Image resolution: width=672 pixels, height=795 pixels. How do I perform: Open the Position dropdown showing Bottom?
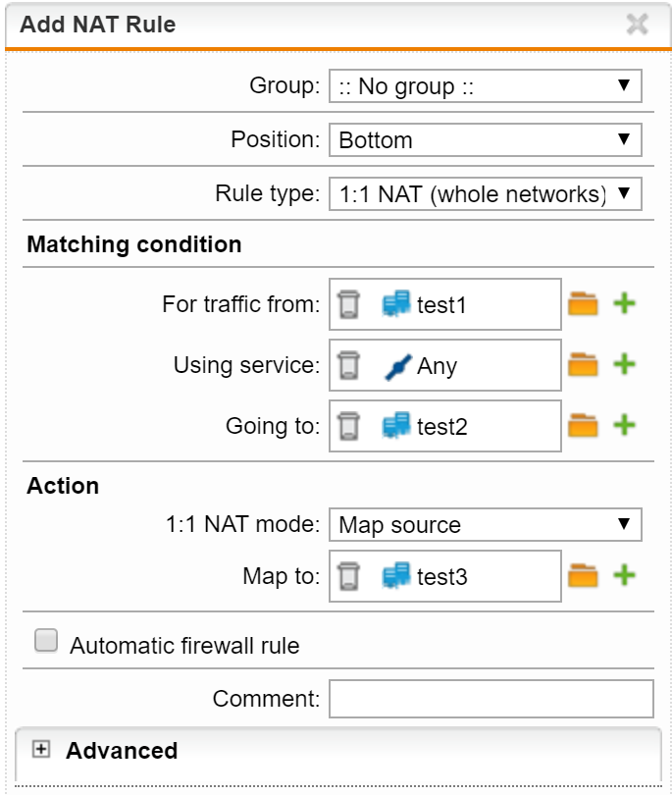click(485, 140)
